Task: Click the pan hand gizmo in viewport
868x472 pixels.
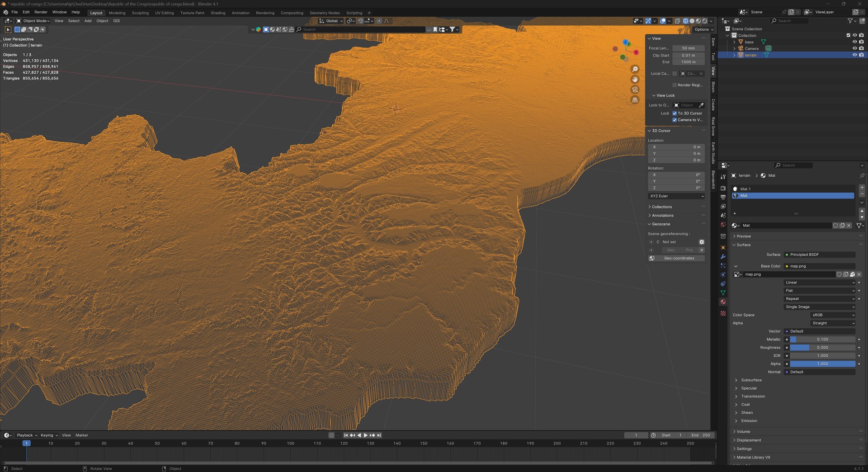Action: (635, 79)
